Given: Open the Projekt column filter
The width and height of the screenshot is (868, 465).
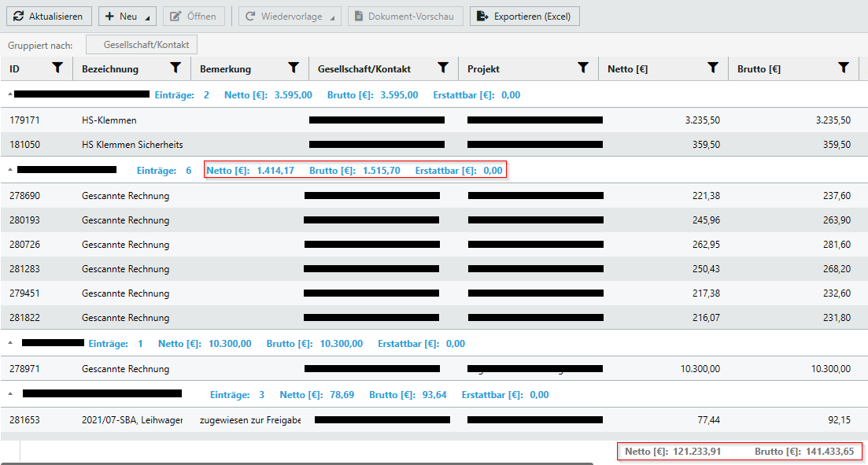Looking at the screenshot, I should [583, 68].
